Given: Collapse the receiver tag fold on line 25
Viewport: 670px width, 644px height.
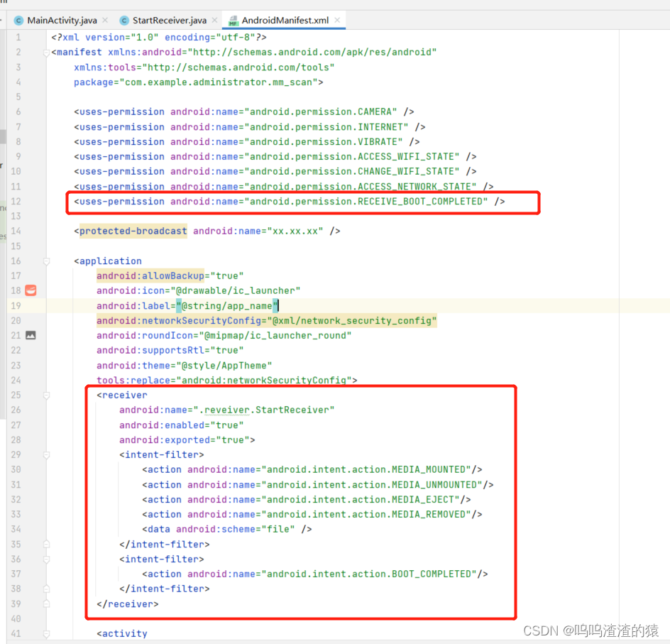Looking at the screenshot, I should tap(46, 395).
